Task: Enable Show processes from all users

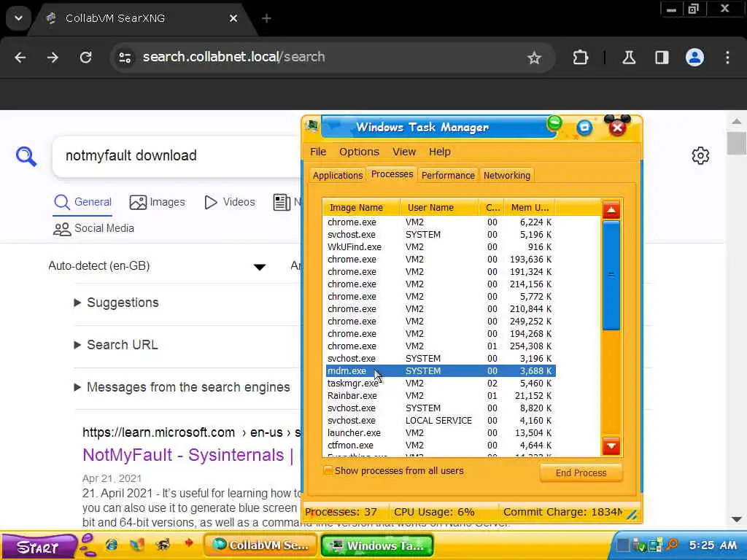Action: click(x=328, y=470)
